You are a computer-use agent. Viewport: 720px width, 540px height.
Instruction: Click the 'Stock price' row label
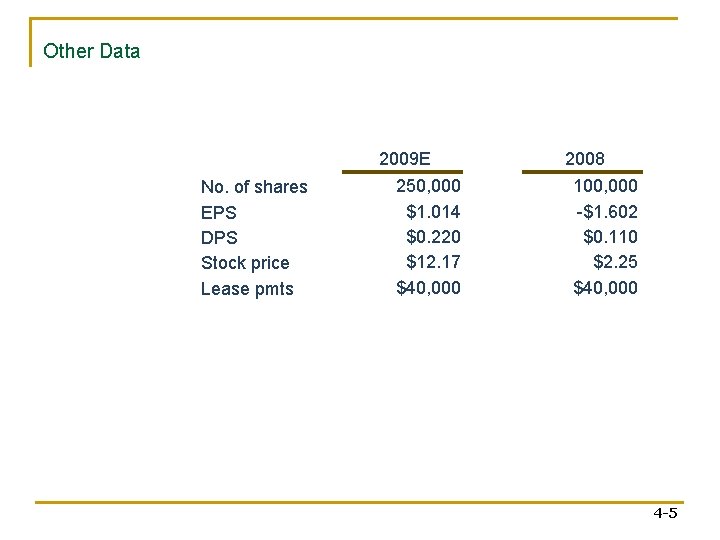(x=245, y=263)
